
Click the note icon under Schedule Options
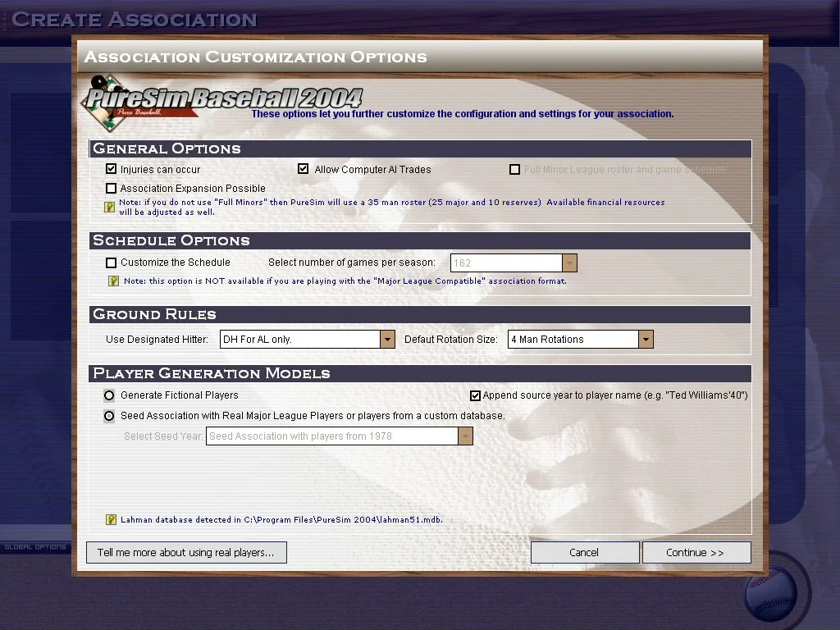point(114,281)
